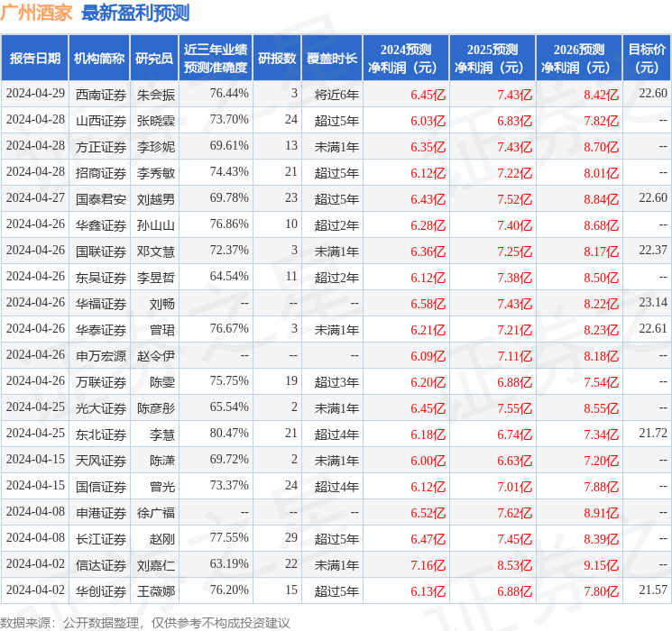Screen dimensions: 672x631
Task: Click 2024 profit forecast 6.58亿
Action: pos(428,304)
